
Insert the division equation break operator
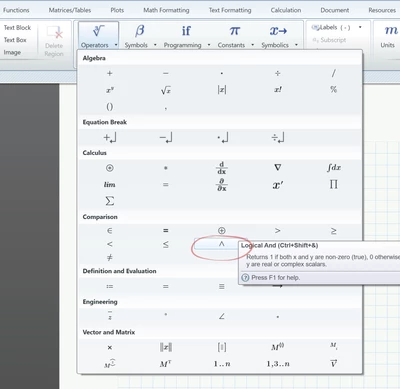(277, 137)
